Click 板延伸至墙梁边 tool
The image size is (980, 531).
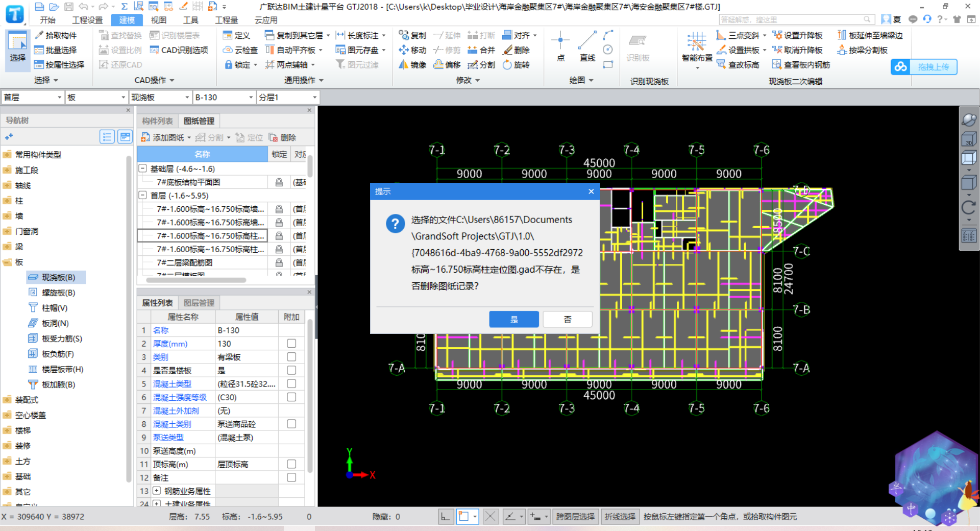coord(870,35)
